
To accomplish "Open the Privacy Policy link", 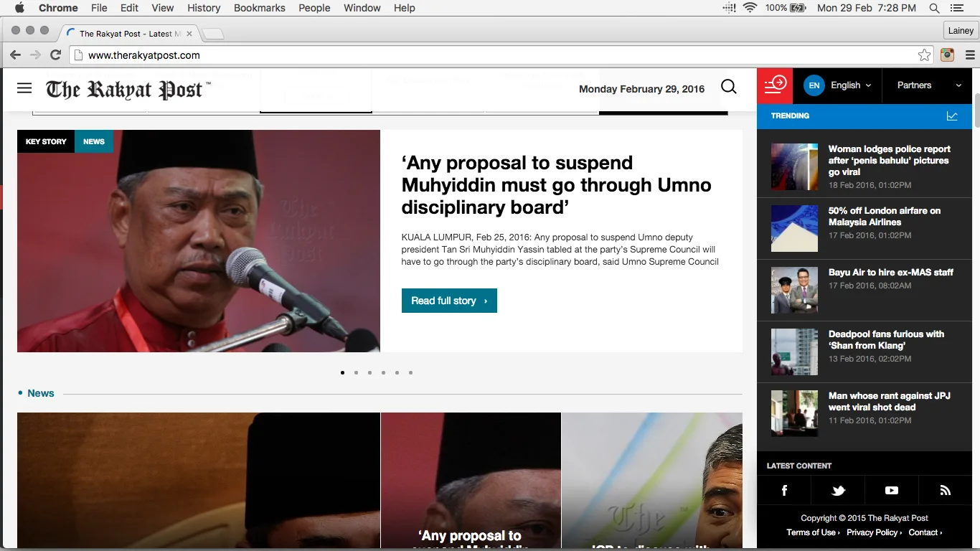I will 874,532.
